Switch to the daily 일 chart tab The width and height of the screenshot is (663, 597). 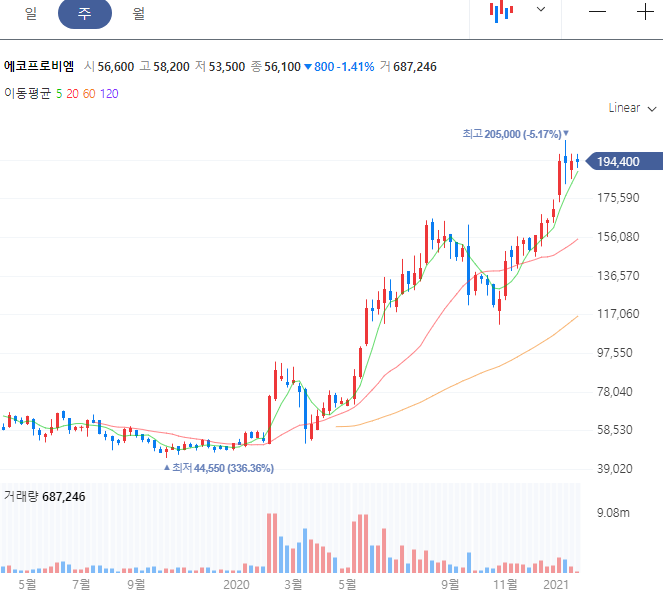tap(31, 13)
